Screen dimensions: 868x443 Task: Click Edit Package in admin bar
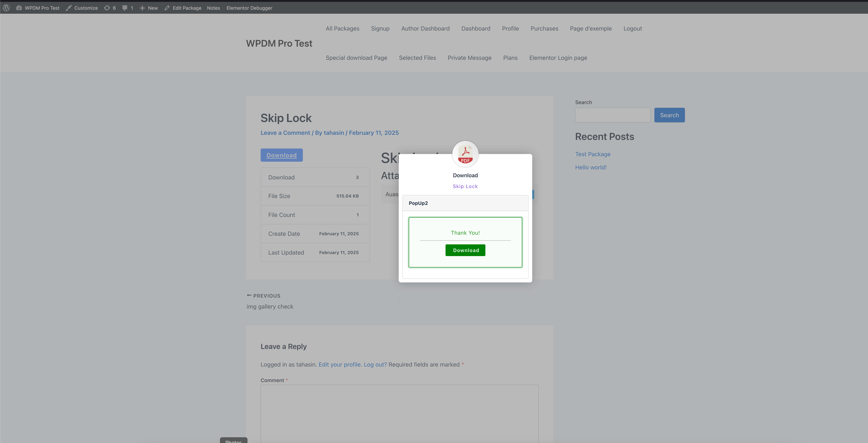pos(183,8)
